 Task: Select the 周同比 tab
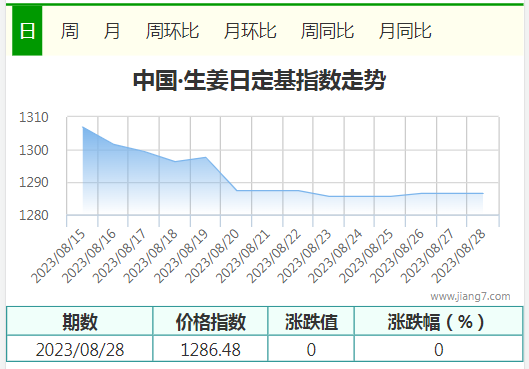(327, 31)
